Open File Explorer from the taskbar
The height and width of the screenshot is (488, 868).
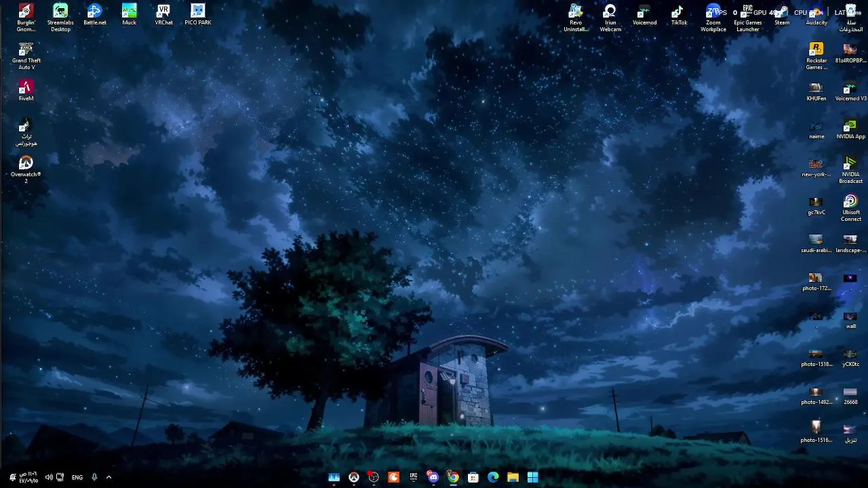[513, 477]
